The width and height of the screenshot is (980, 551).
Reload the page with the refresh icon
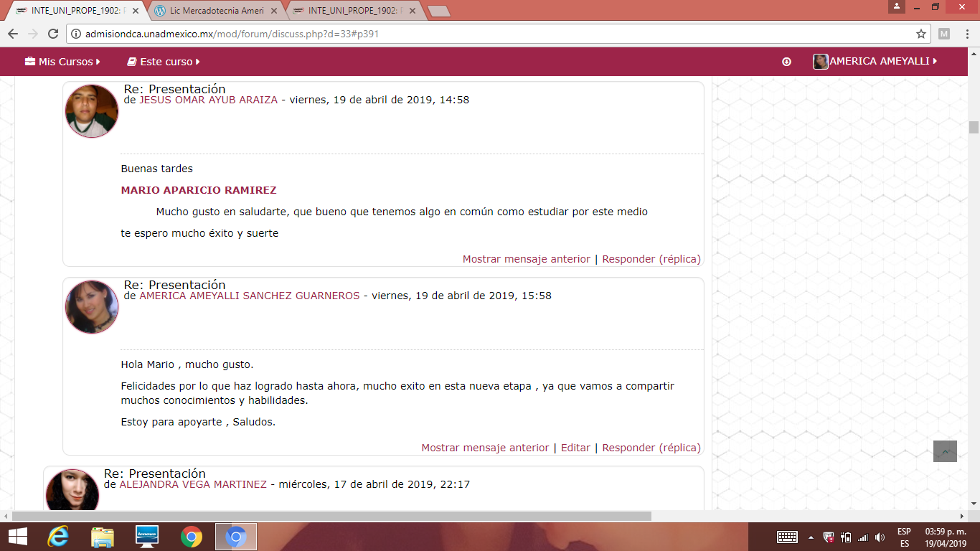pyautogui.click(x=52, y=34)
